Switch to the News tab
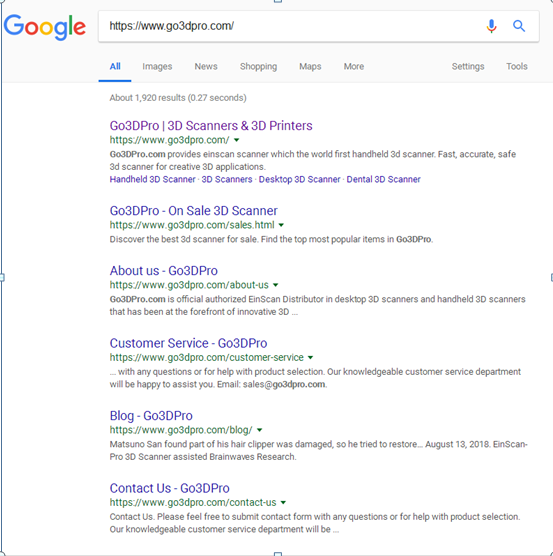The width and height of the screenshot is (553, 556). point(206,66)
